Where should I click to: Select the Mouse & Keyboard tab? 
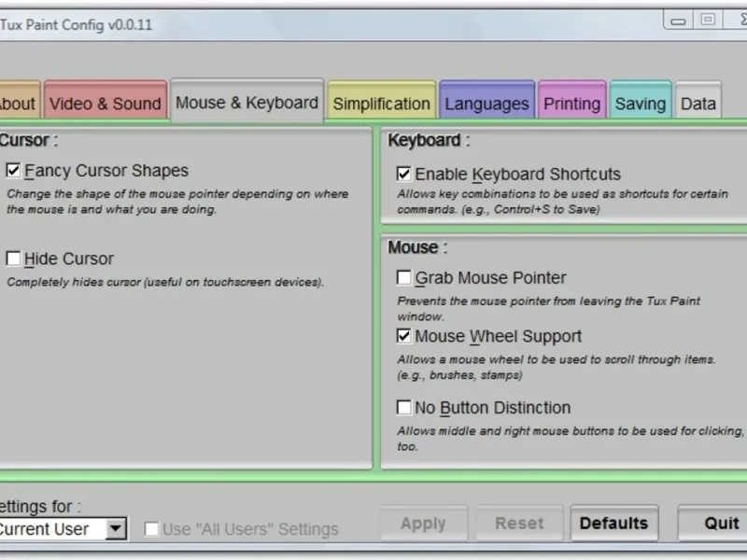click(x=247, y=101)
